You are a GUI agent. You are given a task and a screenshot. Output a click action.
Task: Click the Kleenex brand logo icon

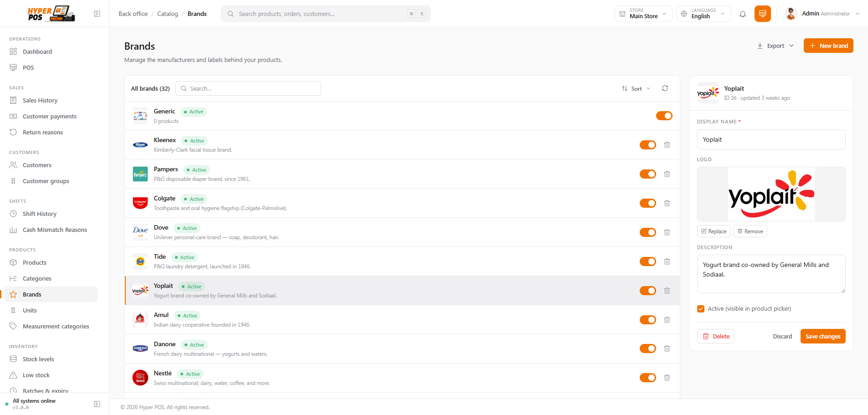click(x=140, y=145)
